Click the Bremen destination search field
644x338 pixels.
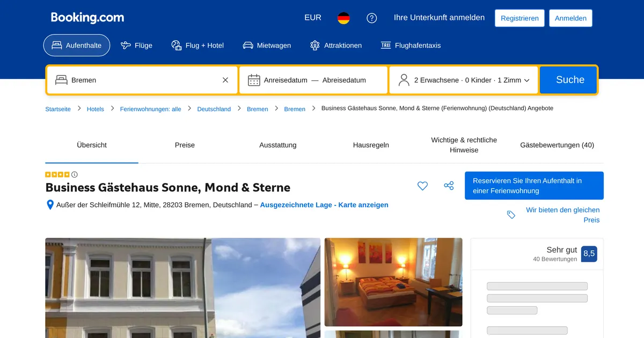pyautogui.click(x=142, y=80)
